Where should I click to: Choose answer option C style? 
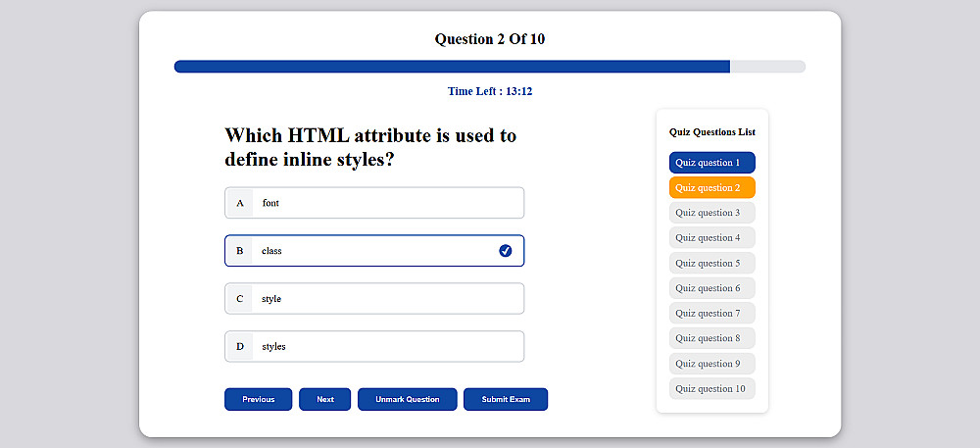pyautogui.click(x=373, y=298)
